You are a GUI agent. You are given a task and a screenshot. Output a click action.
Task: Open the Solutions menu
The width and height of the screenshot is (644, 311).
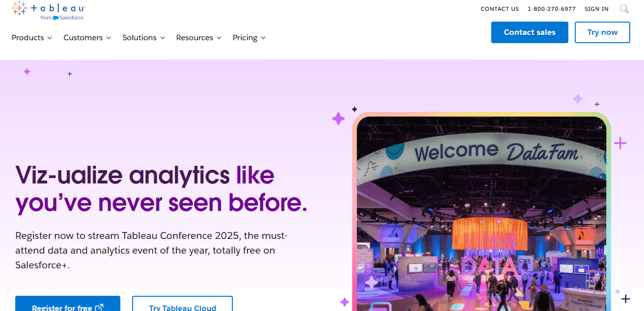[x=144, y=38]
